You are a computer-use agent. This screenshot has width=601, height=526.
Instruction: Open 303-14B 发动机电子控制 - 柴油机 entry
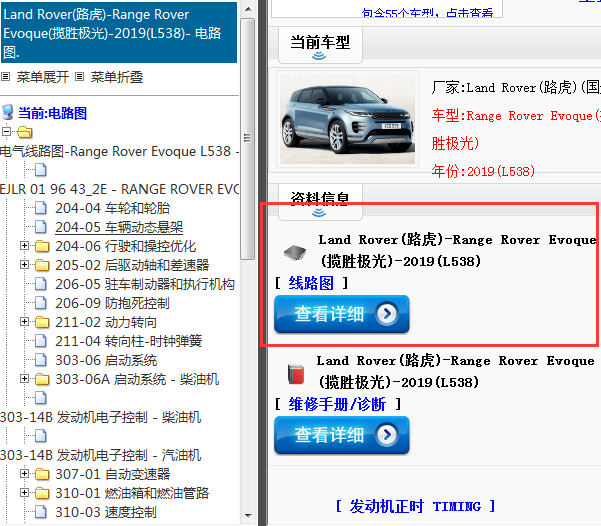(100, 417)
